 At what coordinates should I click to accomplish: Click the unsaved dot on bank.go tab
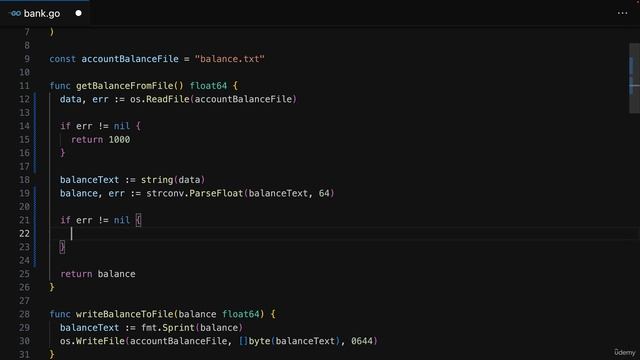tap(78, 13)
